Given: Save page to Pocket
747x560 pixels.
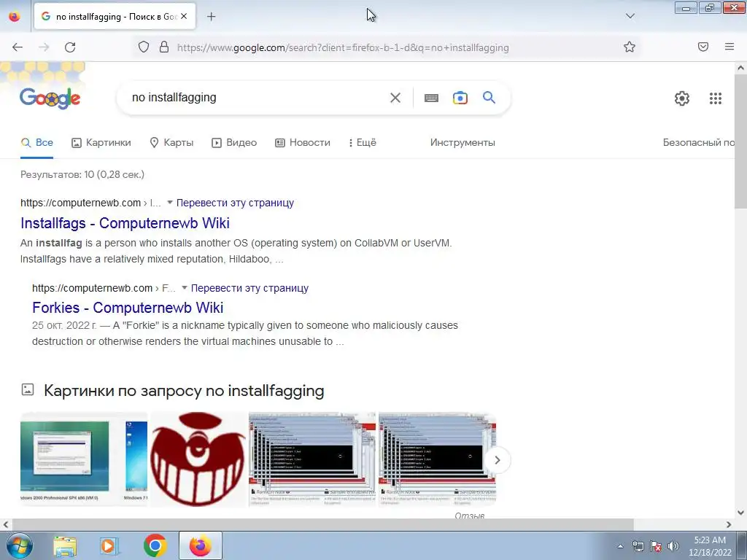Looking at the screenshot, I should [703, 47].
